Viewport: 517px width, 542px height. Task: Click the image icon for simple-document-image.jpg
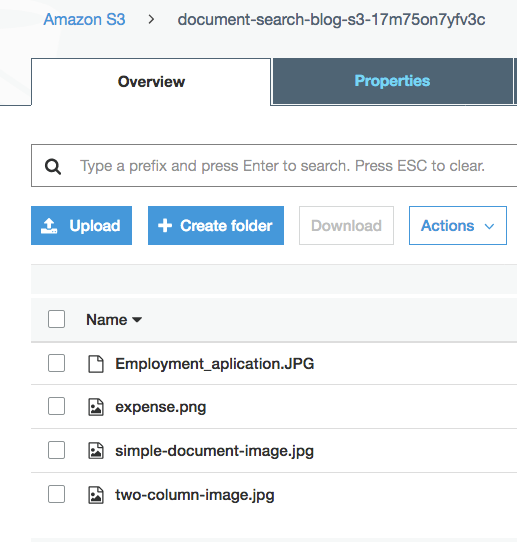(x=96, y=451)
